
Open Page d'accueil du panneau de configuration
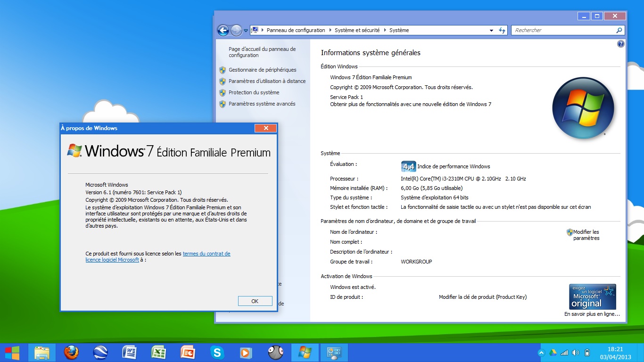tap(262, 52)
